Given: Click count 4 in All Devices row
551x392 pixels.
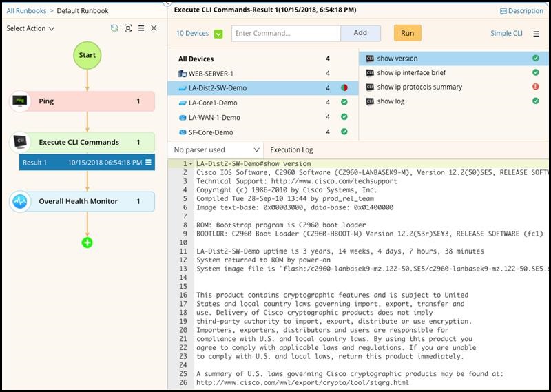Looking at the screenshot, I should click(328, 59).
